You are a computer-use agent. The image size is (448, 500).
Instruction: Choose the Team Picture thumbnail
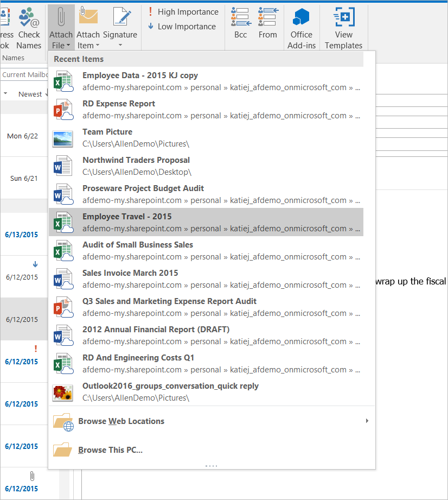pos(63,138)
